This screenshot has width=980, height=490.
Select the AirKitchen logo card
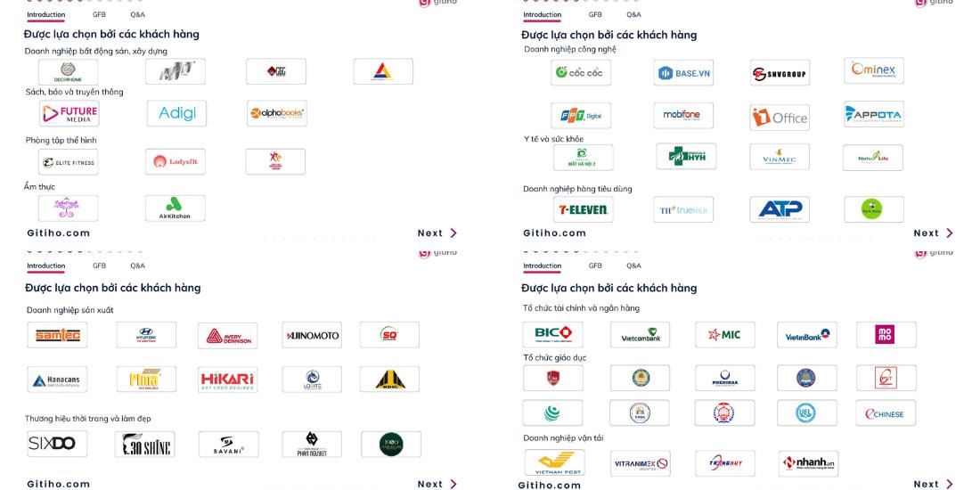coord(176,208)
